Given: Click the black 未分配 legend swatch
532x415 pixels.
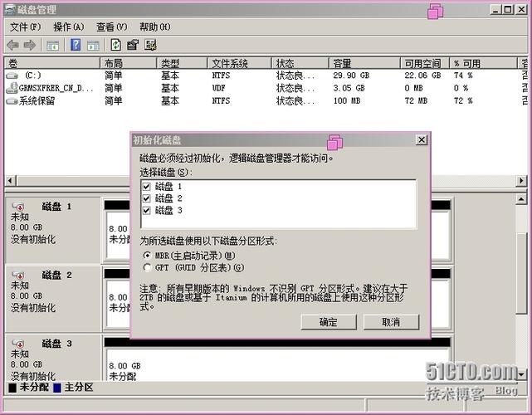Looking at the screenshot, I should tap(12, 388).
